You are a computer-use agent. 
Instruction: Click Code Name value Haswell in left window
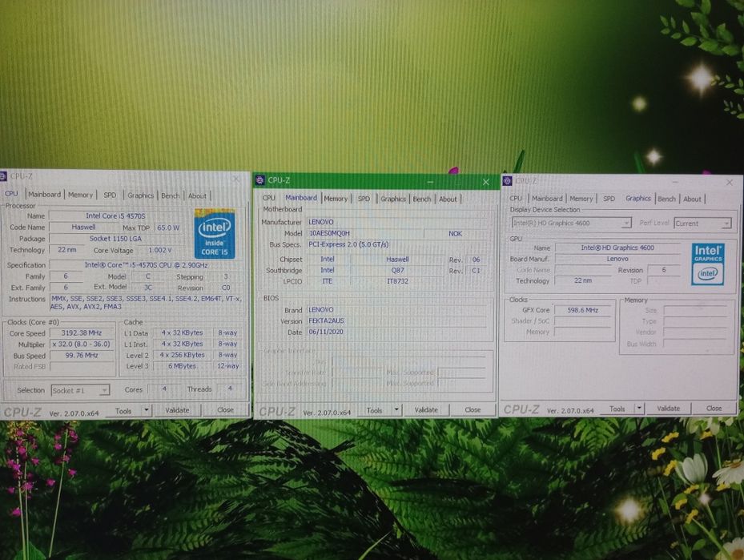[x=83, y=227]
